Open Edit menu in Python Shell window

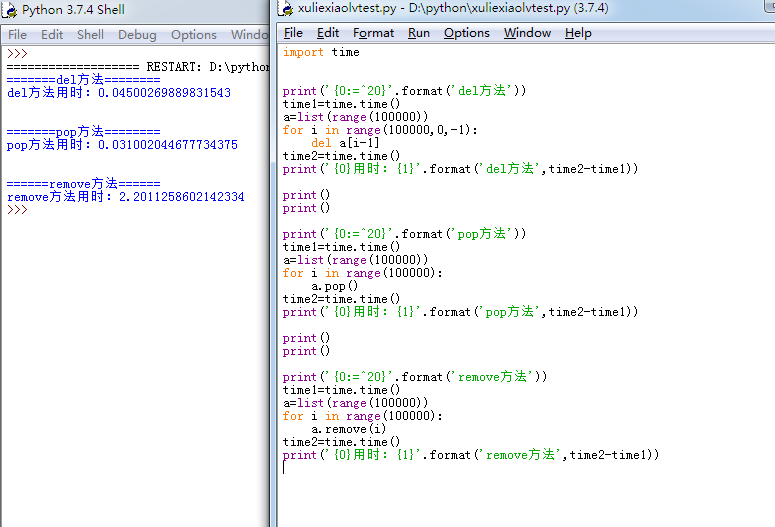pos(52,35)
